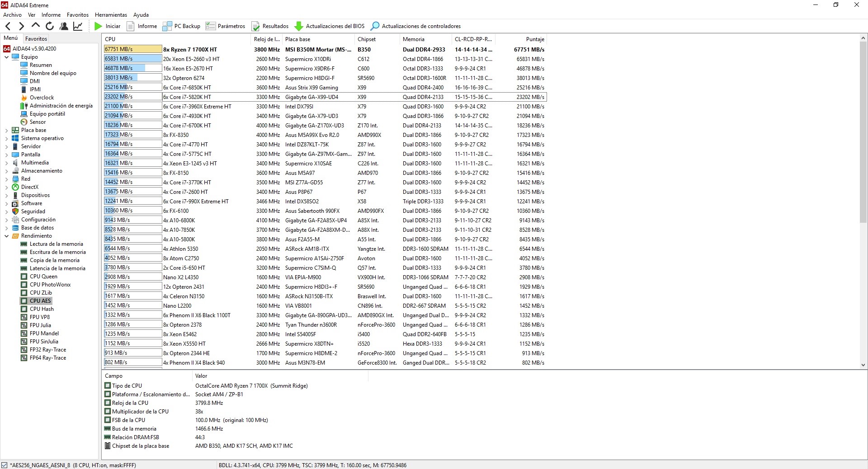Expand the Servidor tree node

6,146
